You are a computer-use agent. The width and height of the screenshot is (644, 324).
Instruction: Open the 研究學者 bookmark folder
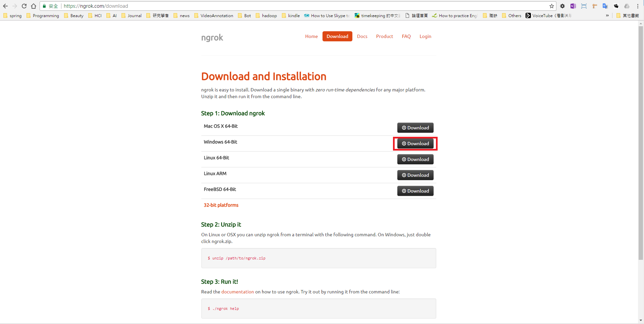click(x=157, y=15)
